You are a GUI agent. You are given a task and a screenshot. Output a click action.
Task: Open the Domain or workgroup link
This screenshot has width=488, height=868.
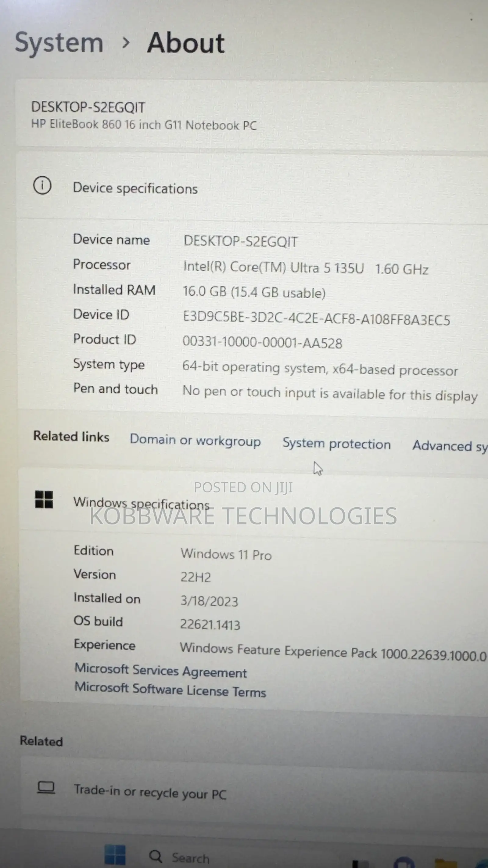195,440
